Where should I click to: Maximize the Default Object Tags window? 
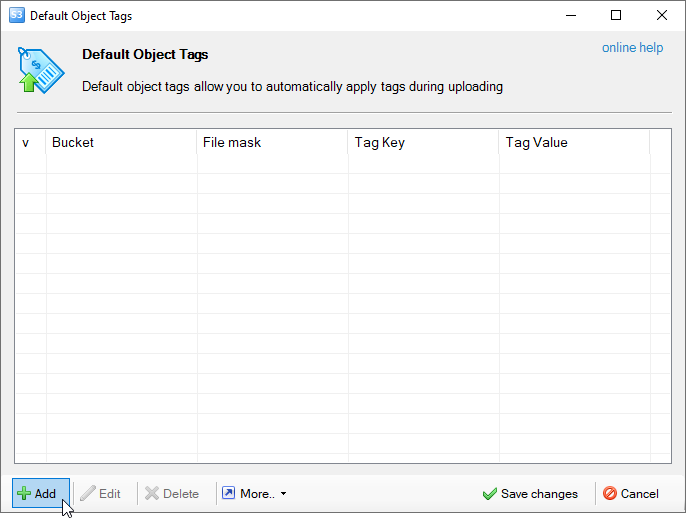coord(616,15)
